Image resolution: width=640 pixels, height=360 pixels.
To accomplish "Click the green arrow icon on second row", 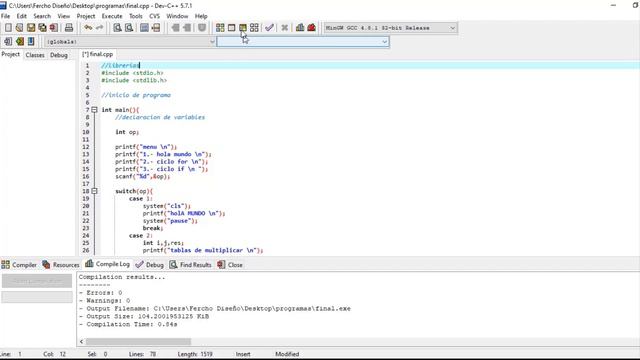I will (x=20, y=41).
